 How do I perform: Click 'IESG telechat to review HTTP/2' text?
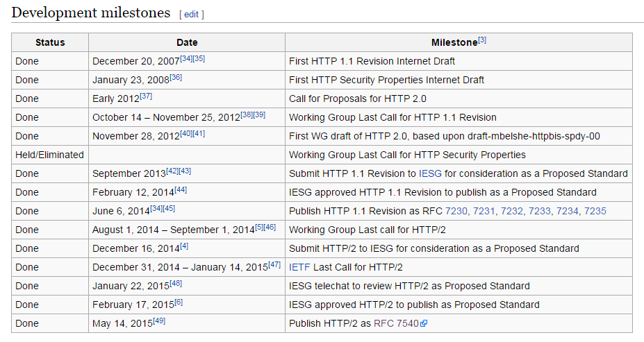409,287
